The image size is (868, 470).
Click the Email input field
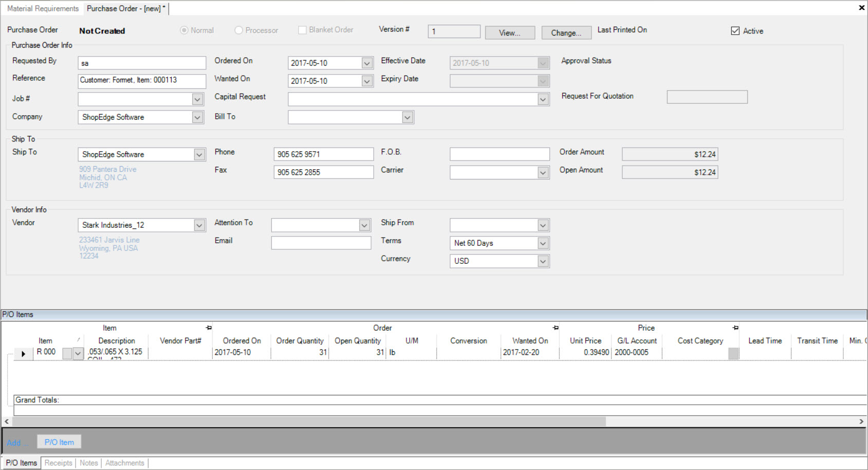(x=321, y=243)
